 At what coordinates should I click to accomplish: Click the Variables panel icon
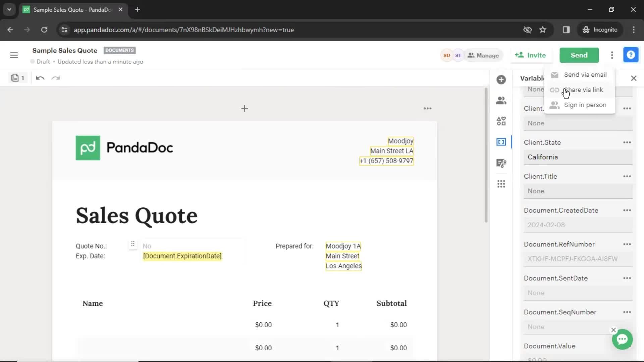(501, 142)
